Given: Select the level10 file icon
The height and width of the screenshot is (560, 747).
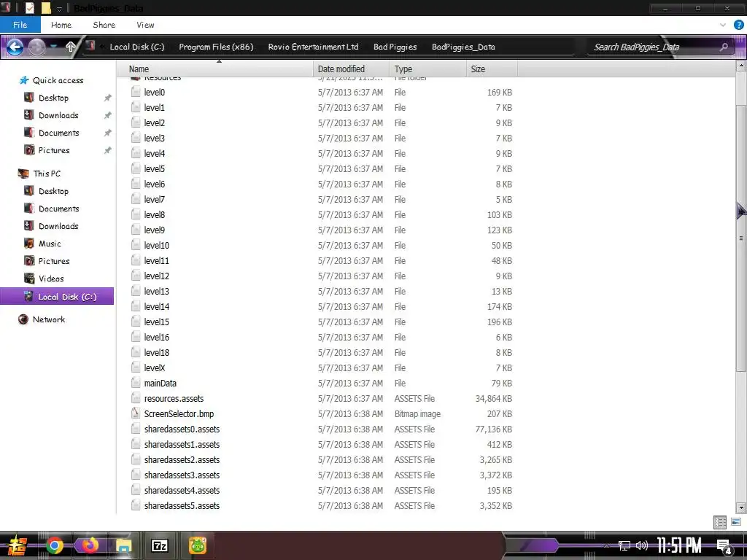Looking at the screenshot, I should coord(136,245).
